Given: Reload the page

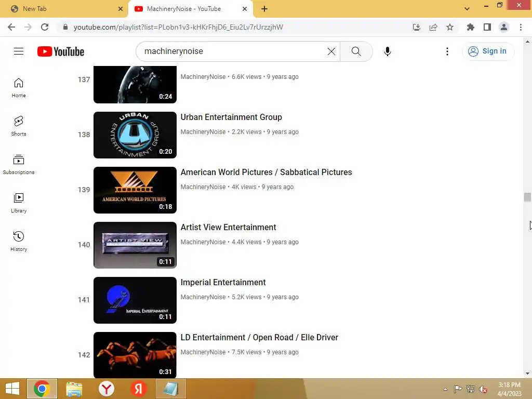Looking at the screenshot, I should (x=45, y=27).
